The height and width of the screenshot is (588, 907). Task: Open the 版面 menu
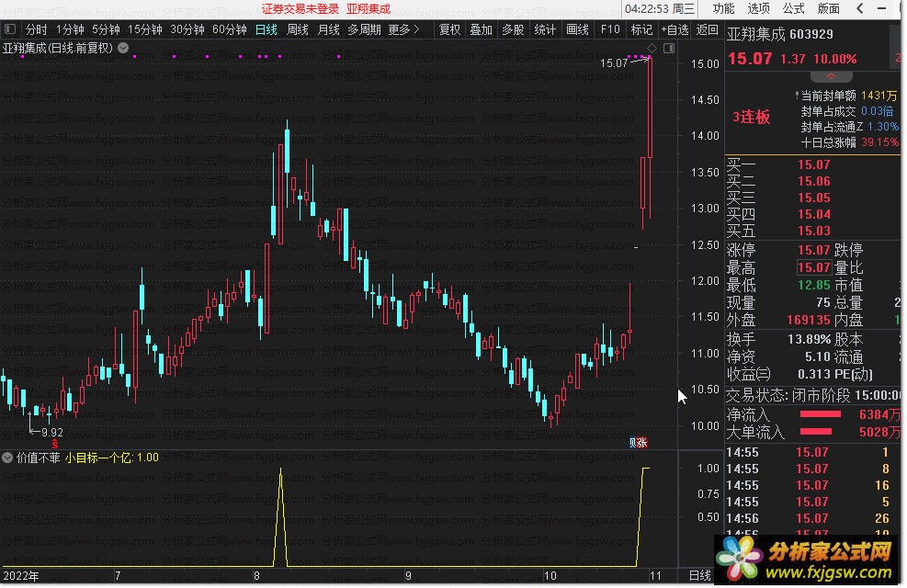[828, 8]
